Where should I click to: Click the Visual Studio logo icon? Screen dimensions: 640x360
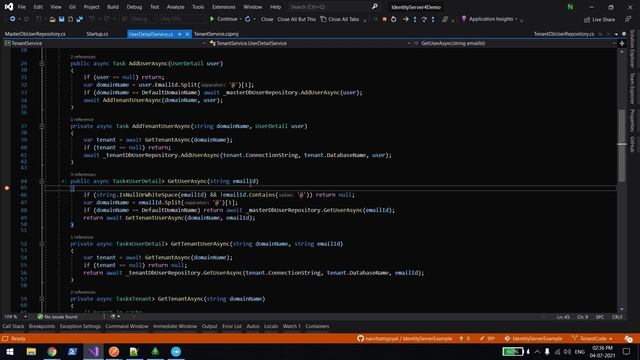click(x=9, y=7)
